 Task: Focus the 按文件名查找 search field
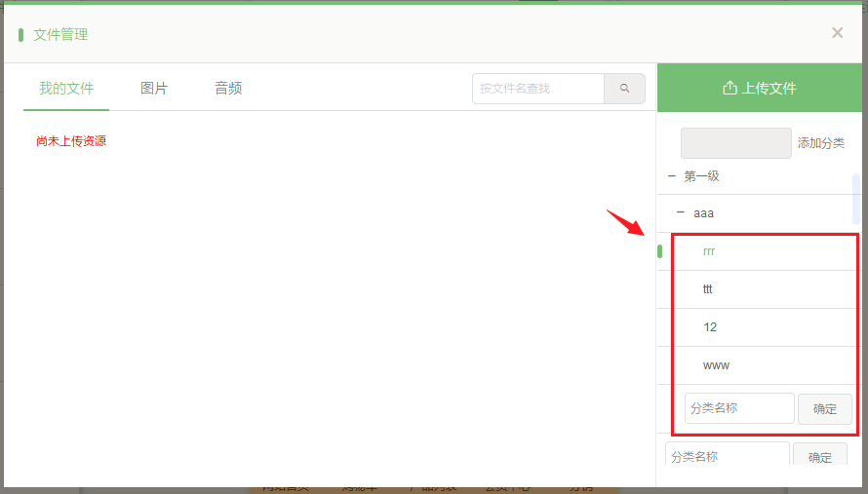pyautogui.click(x=538, y=89)
